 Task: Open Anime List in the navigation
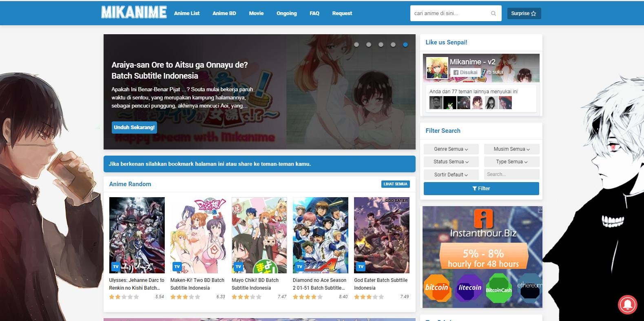(187, 13)
